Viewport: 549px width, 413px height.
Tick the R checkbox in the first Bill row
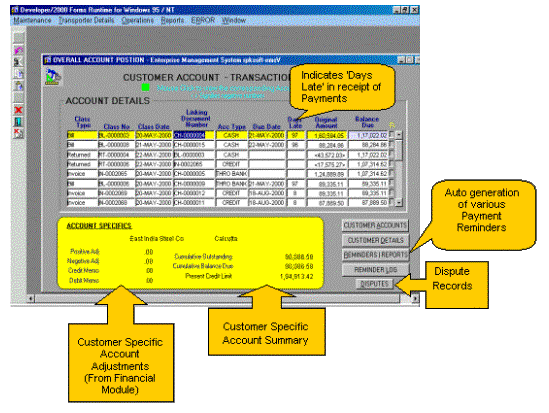pos(392,134)
